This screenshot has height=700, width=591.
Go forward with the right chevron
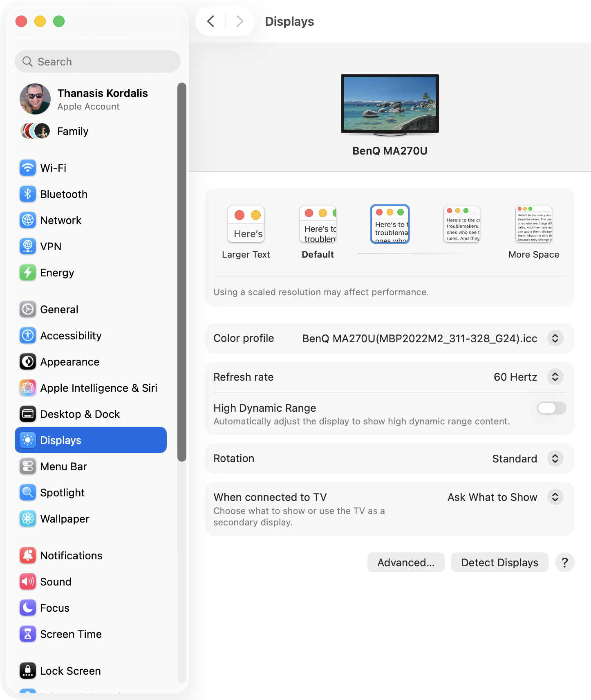point(240,21)
